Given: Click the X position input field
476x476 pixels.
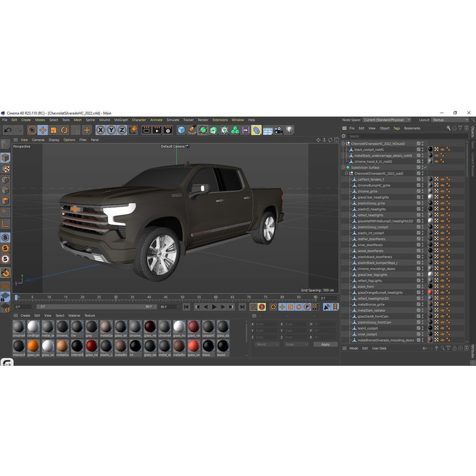Looking at the screenshot, I should point(266,324).
